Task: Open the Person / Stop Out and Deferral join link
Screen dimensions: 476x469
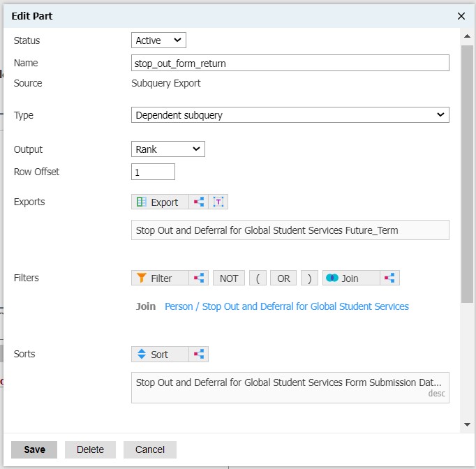Action: (286, 306)
